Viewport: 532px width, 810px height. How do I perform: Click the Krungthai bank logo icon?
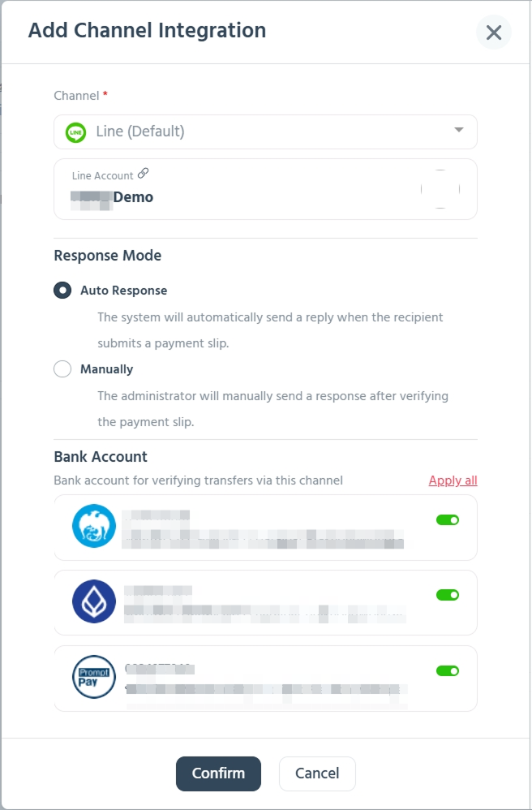94,526
